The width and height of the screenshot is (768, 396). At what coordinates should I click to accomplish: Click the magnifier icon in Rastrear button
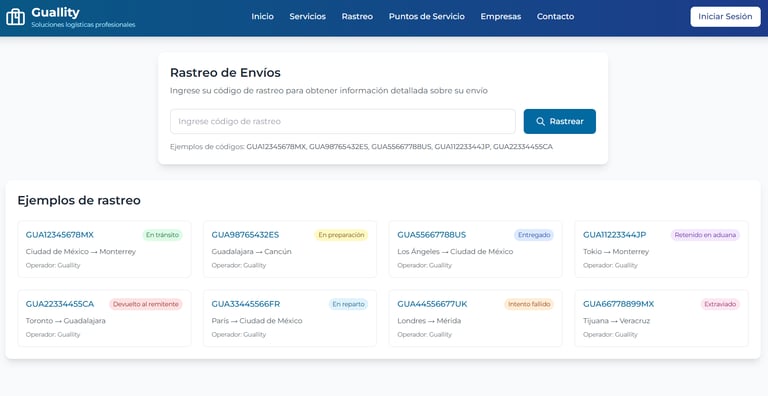[540, 122]
